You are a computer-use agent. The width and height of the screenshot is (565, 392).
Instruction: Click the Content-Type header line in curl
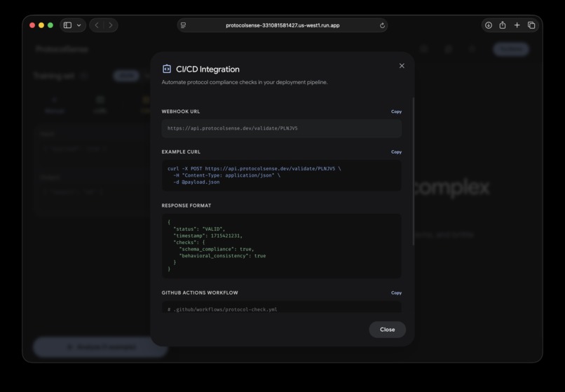[x=226, y=175]
